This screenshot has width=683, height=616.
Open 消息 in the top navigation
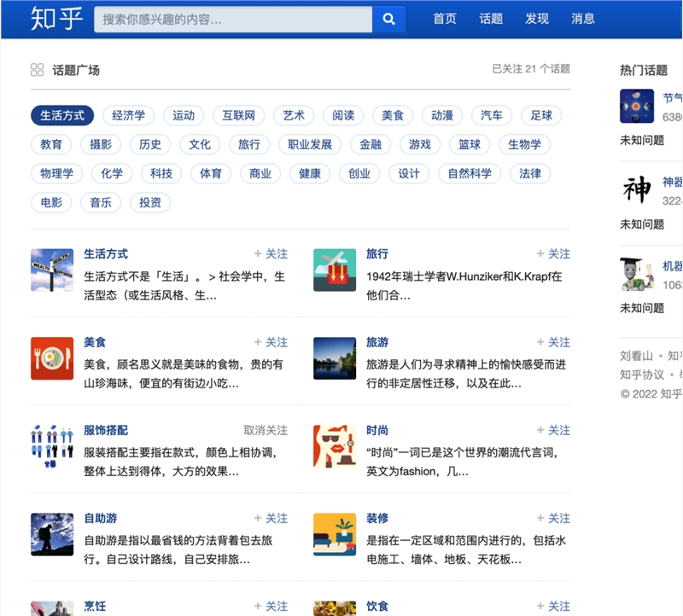point(582,19)
